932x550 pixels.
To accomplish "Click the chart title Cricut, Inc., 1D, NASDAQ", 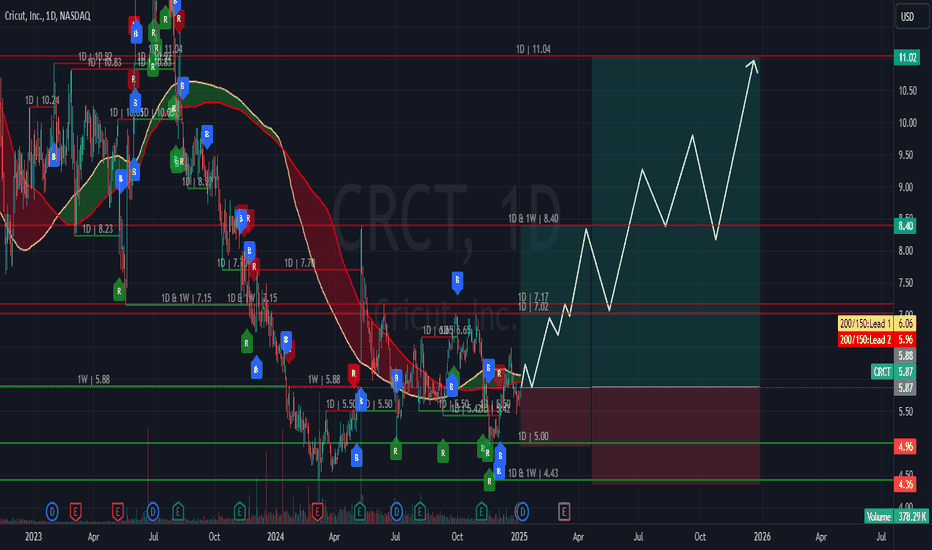I will coord(48,16).
